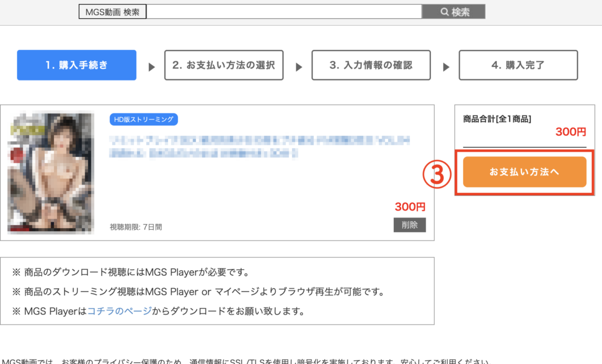Click the magnifying glass icon in search button

(444, 12)
